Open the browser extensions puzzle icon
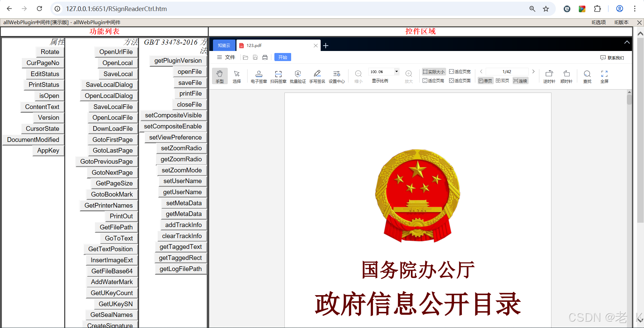 (597, 9)
